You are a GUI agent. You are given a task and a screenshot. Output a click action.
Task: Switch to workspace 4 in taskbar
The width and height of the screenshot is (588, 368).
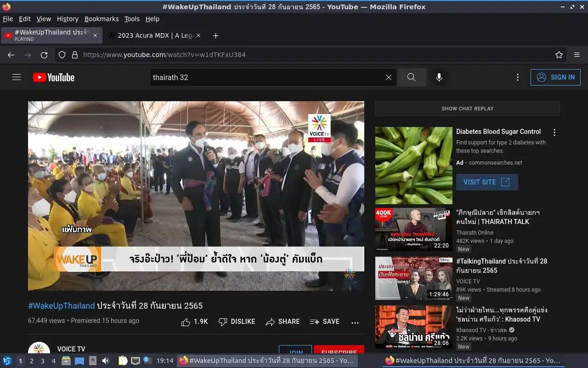coord(53,361)
